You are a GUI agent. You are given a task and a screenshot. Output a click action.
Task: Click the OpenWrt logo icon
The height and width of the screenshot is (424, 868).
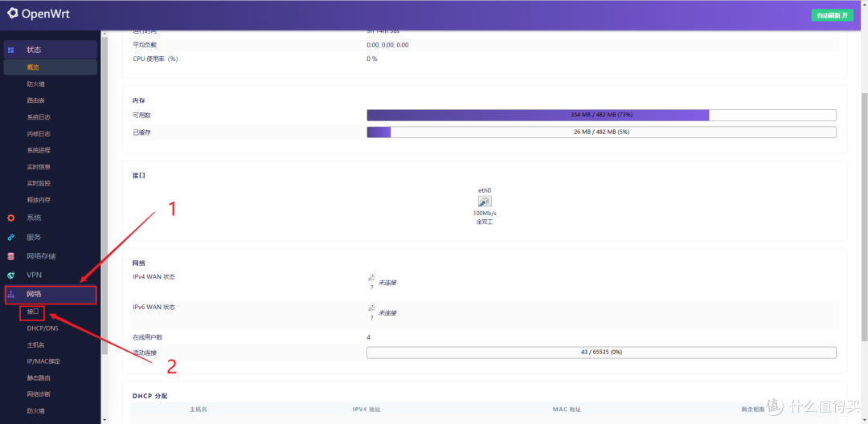tap(13, 14)
